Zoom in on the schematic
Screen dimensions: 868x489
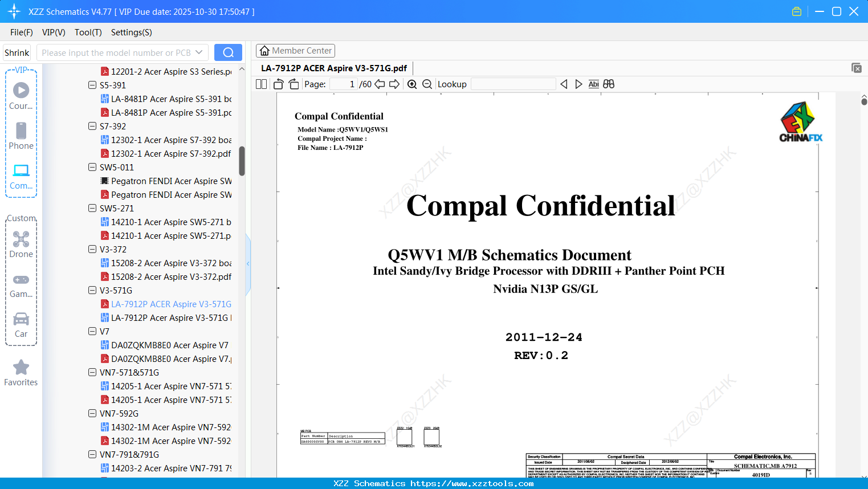(412, 84)
